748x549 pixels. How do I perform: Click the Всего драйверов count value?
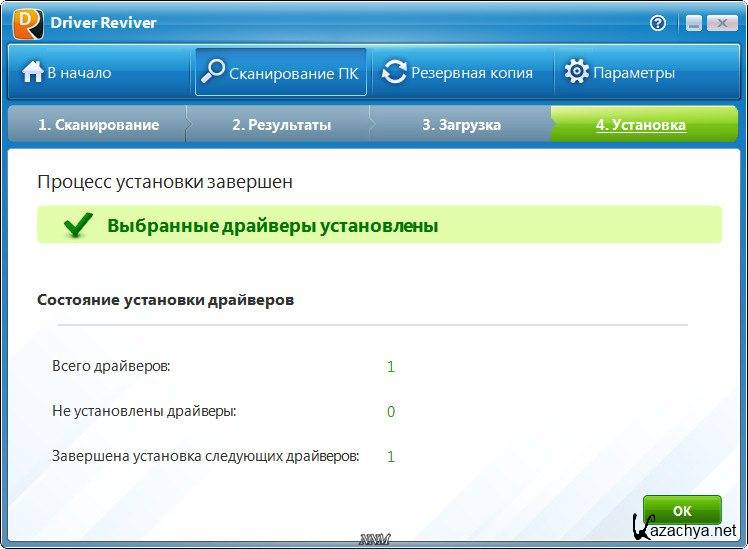pyautogui.click(x=391, y=367)
